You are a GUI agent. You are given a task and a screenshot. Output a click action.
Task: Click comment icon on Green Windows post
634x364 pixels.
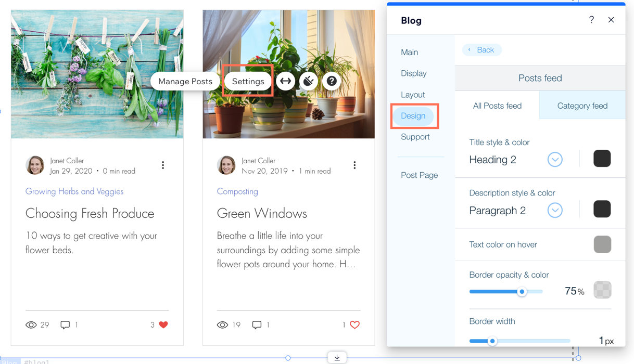(x=257, y=325)
